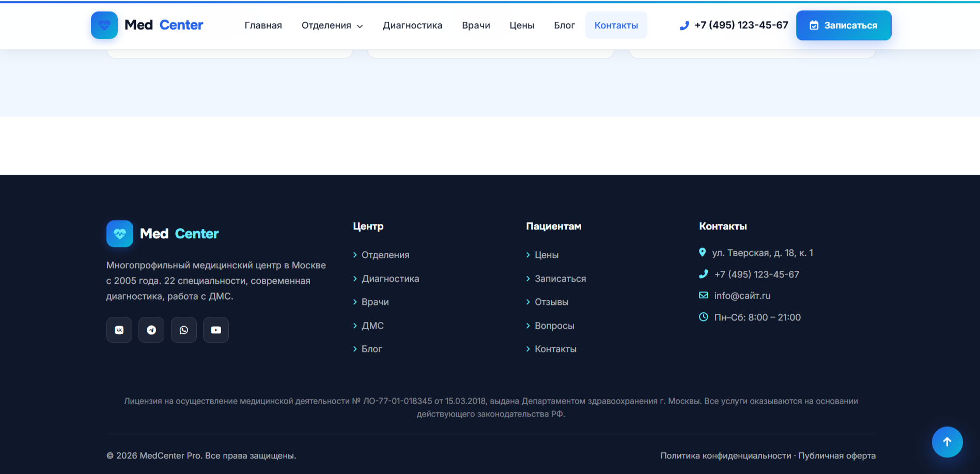
Task: Click the map pin icon beside address
Action: 702,252
